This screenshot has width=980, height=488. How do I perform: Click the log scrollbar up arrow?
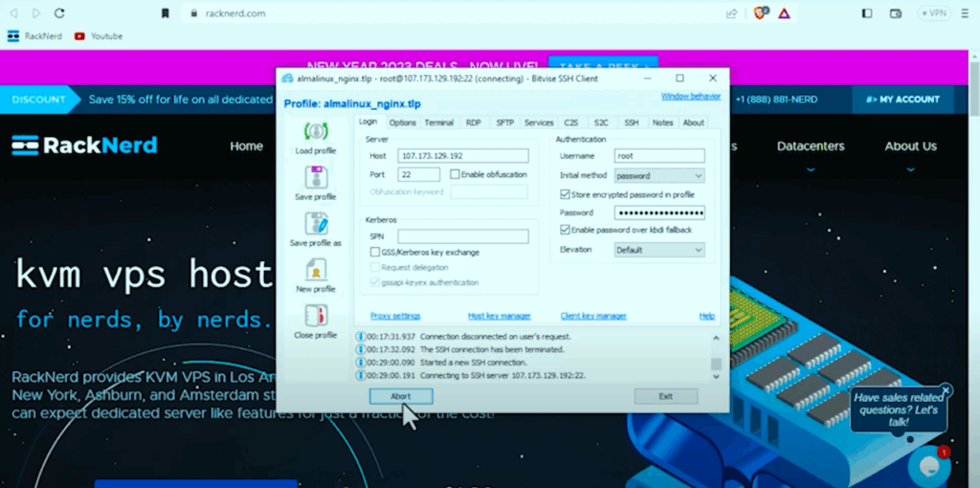point(716,338)
